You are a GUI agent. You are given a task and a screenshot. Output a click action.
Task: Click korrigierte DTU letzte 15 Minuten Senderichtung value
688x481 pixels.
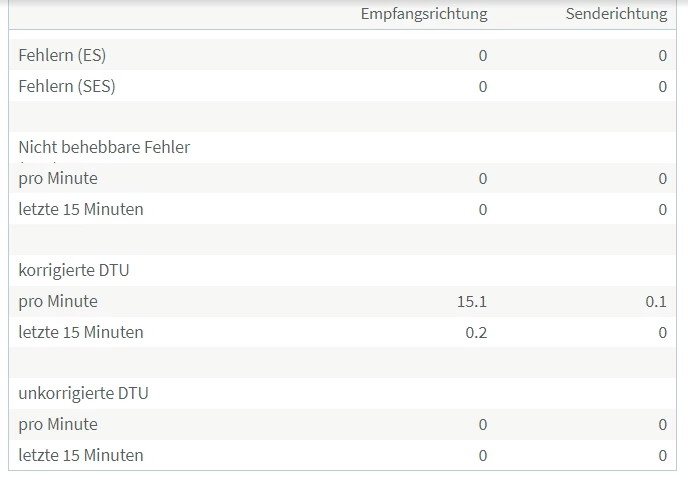click(x=662, y=333)
